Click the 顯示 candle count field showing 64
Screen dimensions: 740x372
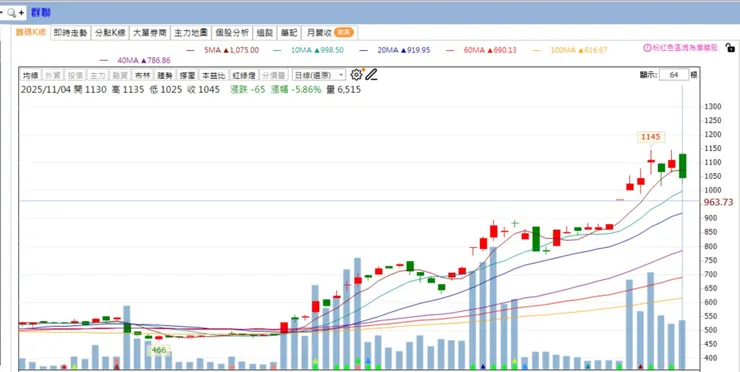click(673, 75)
